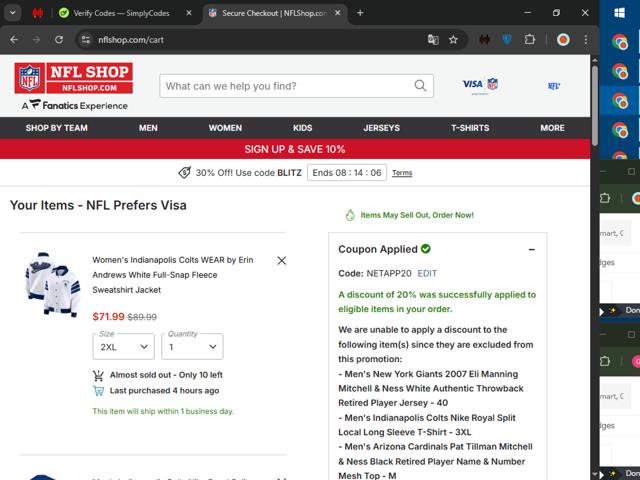The height and width of the screenshot is (480, 640).
Task: Click the $71.99 sale price
Action: (x=108, y=316)
